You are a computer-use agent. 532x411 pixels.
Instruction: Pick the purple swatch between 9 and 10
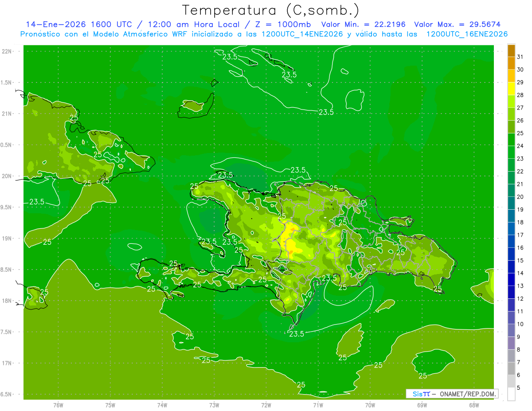pos(511,330)
